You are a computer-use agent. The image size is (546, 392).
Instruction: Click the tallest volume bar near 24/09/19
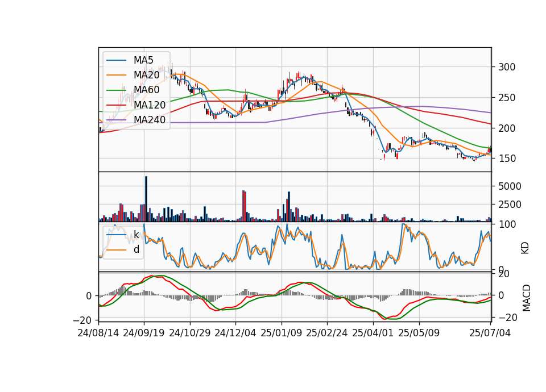[146, 199]
